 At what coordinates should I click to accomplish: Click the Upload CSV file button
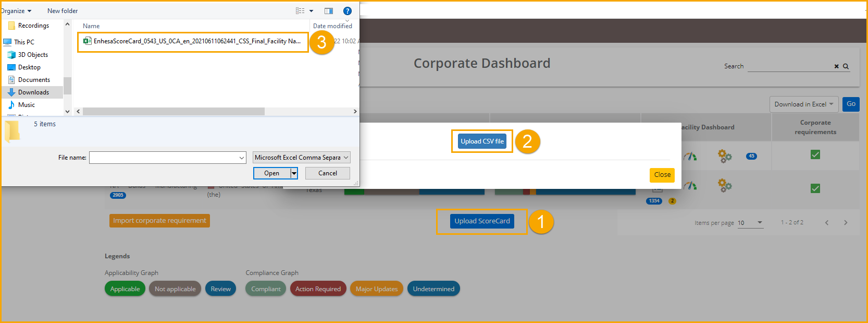point(482,141)
